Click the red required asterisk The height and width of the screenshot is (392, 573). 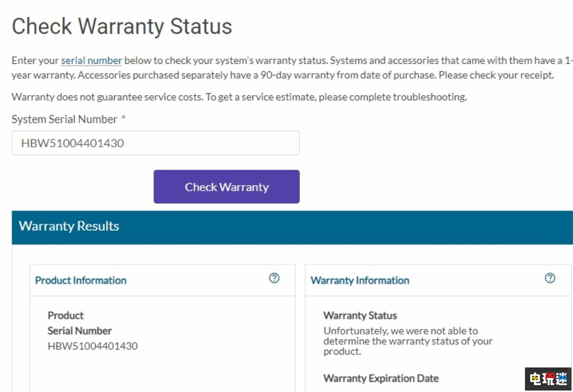coord(123,119)
